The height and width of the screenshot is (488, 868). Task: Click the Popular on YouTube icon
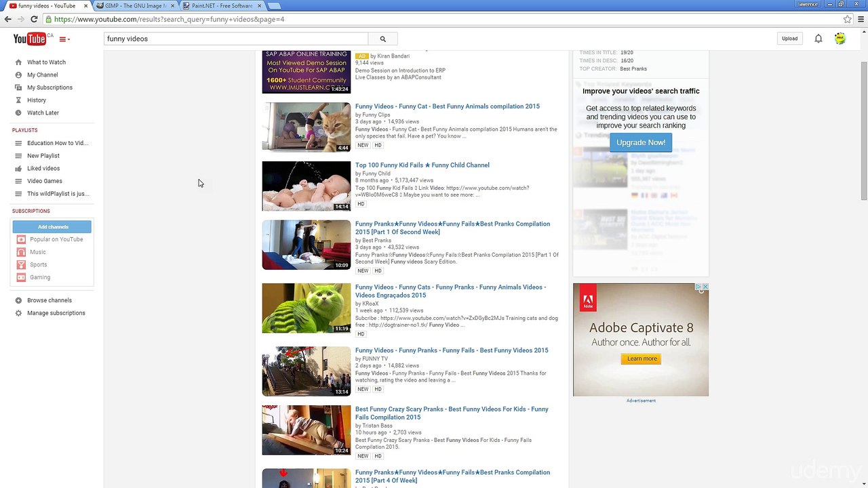point(21,239)
